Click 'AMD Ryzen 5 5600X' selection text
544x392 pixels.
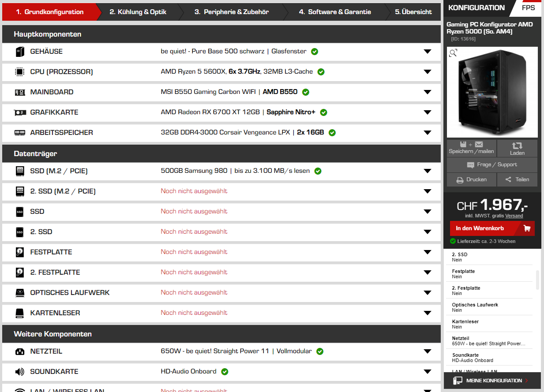click(x=193, y=72)
